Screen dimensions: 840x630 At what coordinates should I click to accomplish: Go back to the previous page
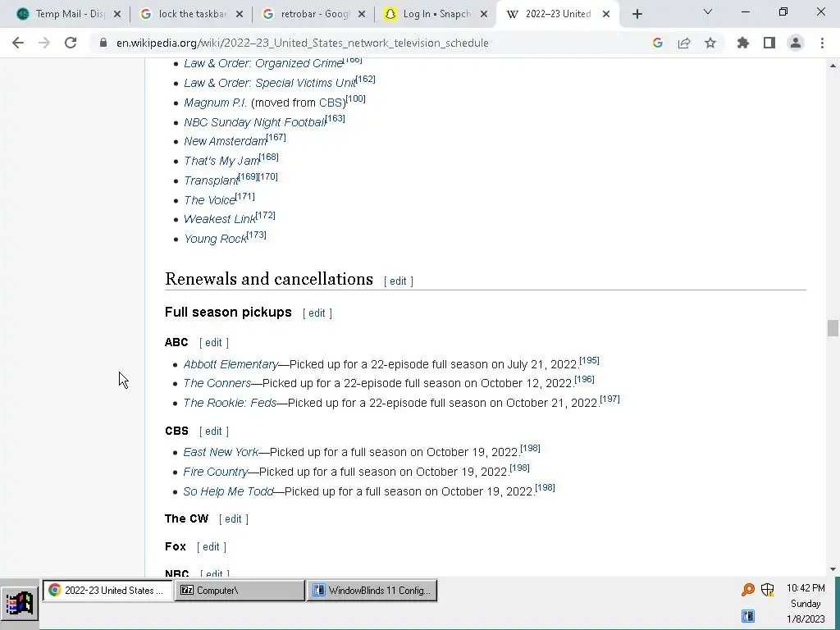click(18, 43)
